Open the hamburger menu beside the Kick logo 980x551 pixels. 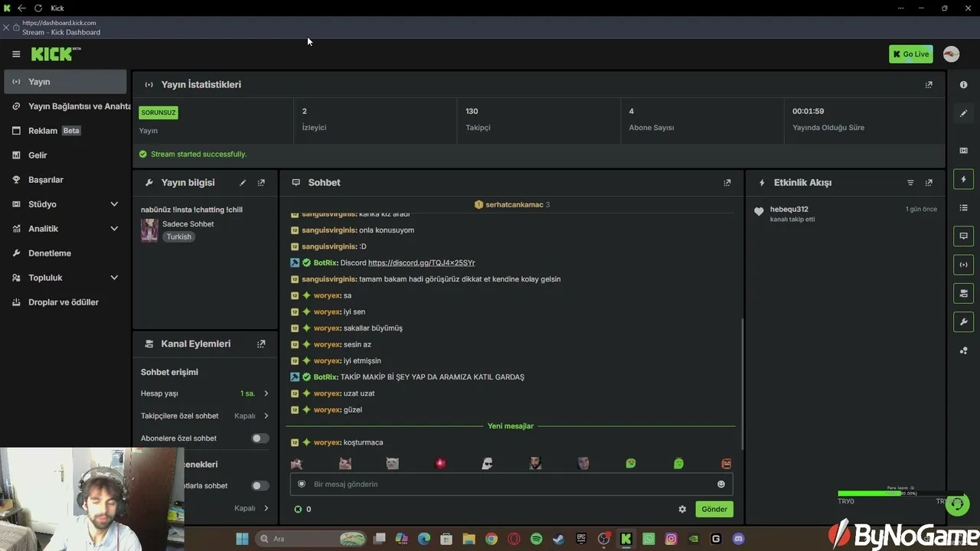(x=16, y=54)
